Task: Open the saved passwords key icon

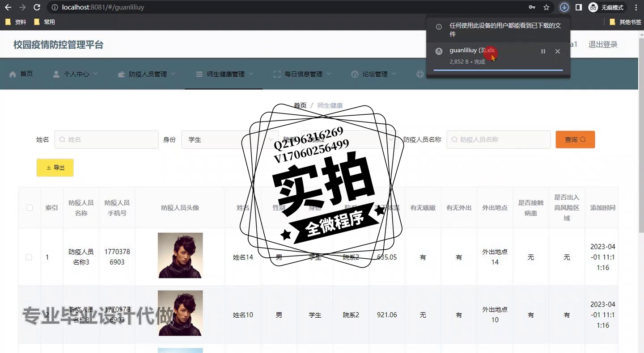Action: point(532,7)
